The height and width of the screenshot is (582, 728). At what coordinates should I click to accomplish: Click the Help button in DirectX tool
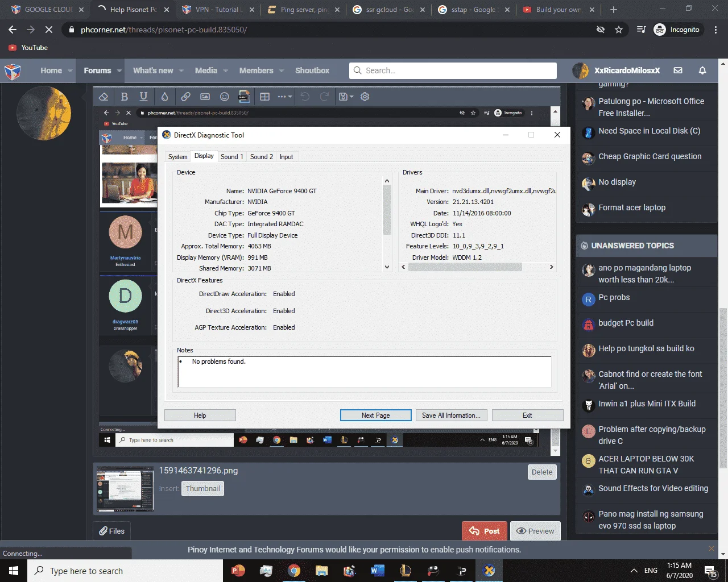click(200, 415)
